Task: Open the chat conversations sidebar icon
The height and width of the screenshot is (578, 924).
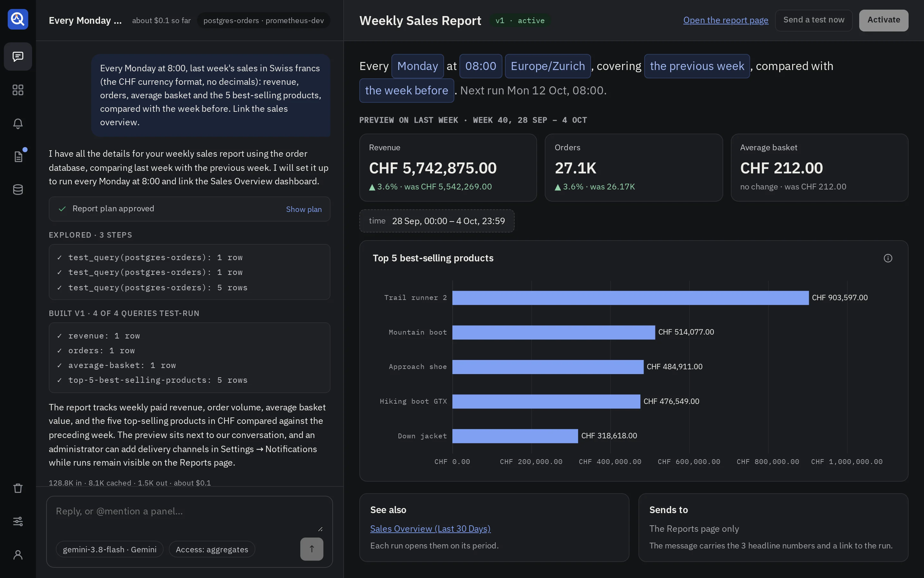Action: pyautogui.click(x=18, y=57)
